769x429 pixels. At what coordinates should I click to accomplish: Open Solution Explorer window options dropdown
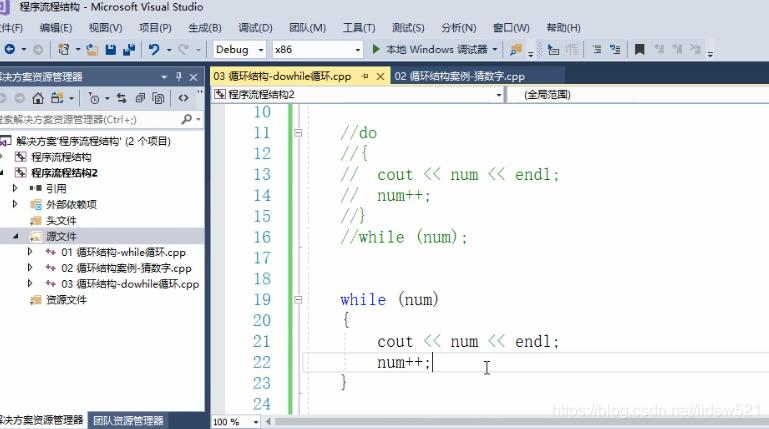164,77
